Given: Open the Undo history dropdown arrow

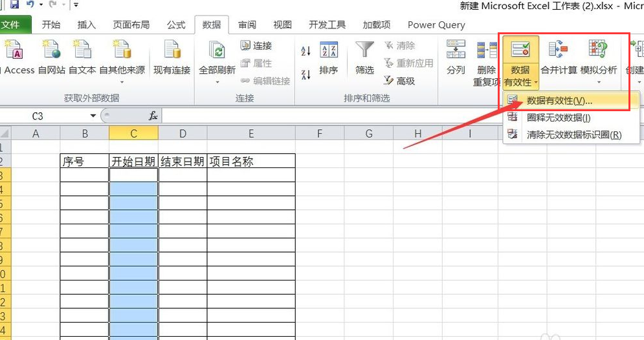Looking at the screenshot, I should pyautogui.click(x=41, y=5).
